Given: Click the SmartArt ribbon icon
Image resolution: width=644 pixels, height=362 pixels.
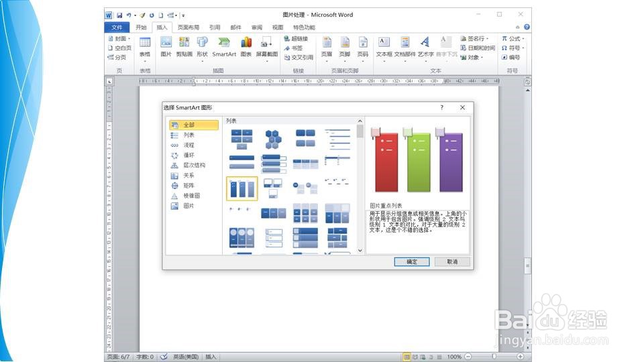Looking at the screenshot, I should pos(224,47).
